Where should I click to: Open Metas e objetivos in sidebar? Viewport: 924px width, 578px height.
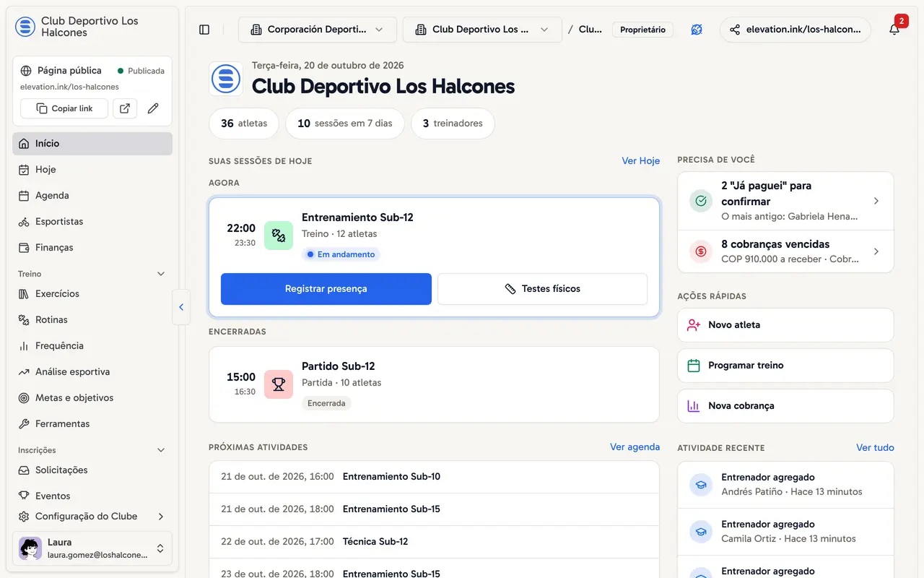click(x=92, y=398)
